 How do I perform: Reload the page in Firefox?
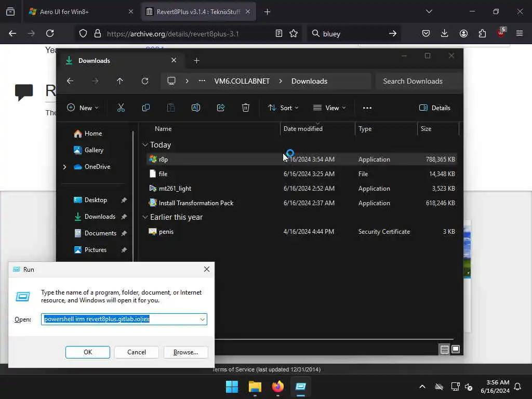point(50,33)
